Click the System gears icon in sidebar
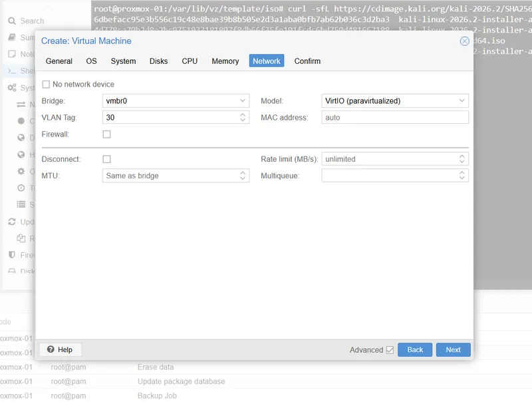532x402 pixels. coord(12,88)
